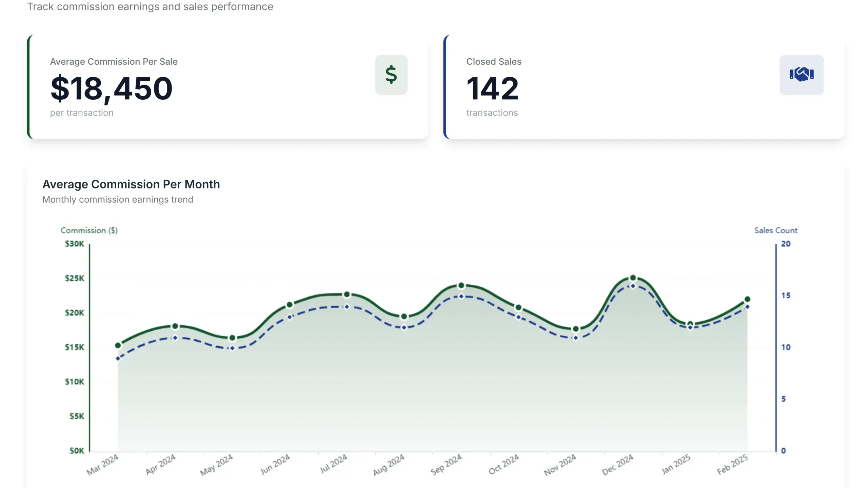
Task: Click the Oct 2024 green commission point
Action: point(518,308)
